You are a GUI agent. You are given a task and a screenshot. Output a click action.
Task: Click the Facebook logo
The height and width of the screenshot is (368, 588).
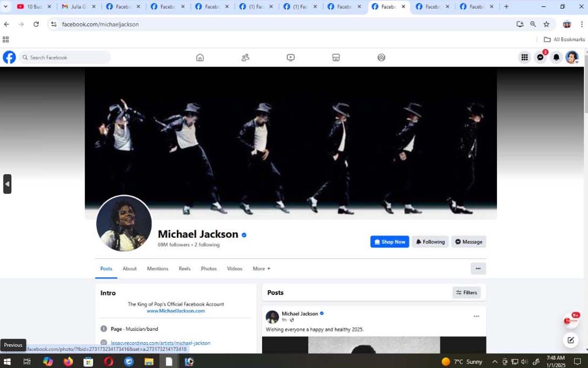[9, 57]
